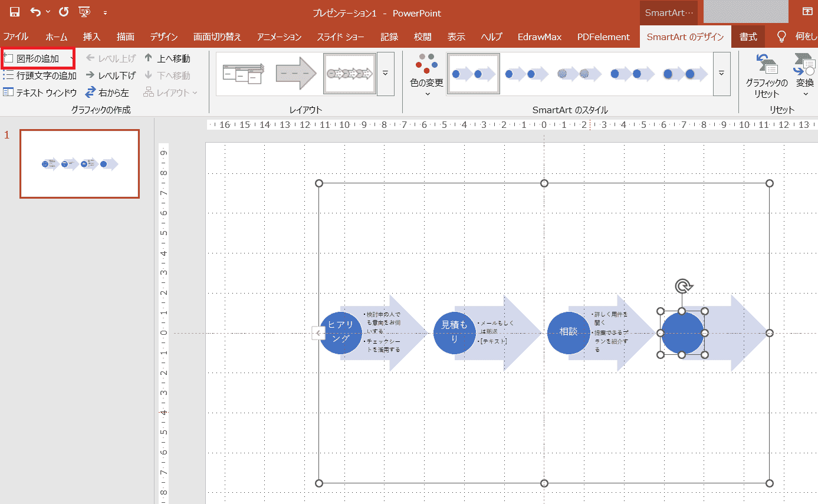
Task: Select the second SmartArt style swatch
Action: point(526,74)
